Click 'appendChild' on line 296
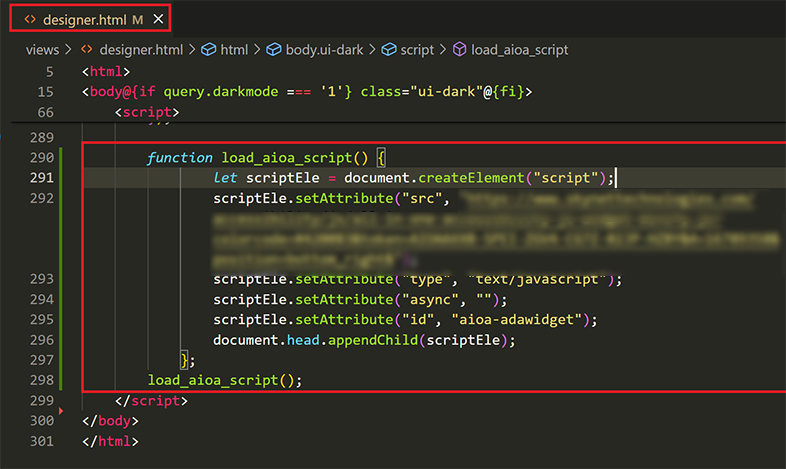Screen dimensions: 786x469 click(373, 340)
